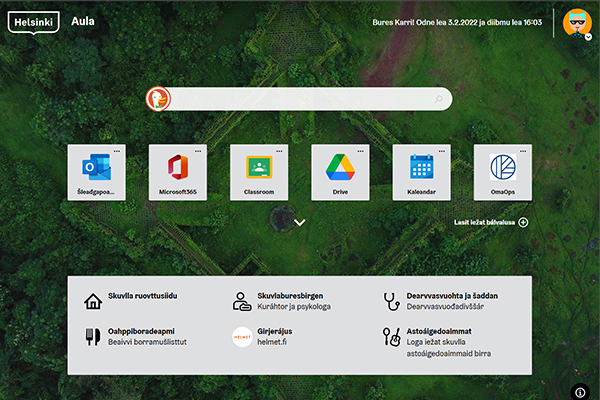Open the Šleadgapoa... Outlook tile
600x400 pixels.
point(96,172)
